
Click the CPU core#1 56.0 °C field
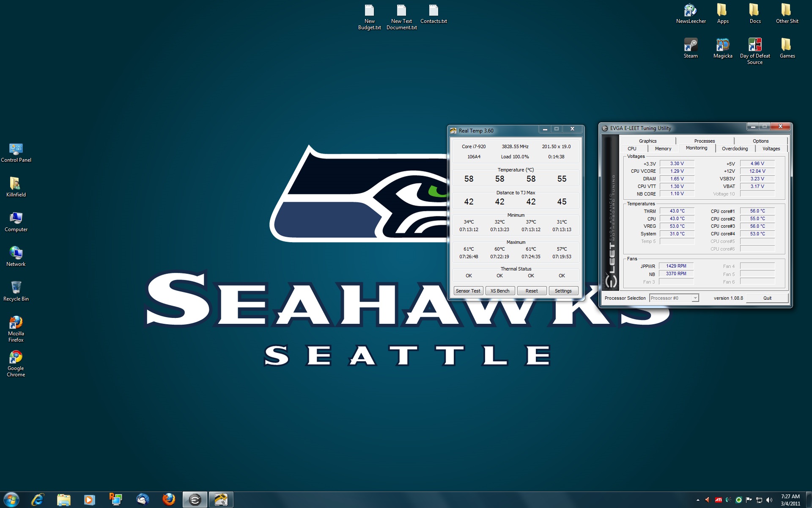pyautogui.click(x=757, y=211)
